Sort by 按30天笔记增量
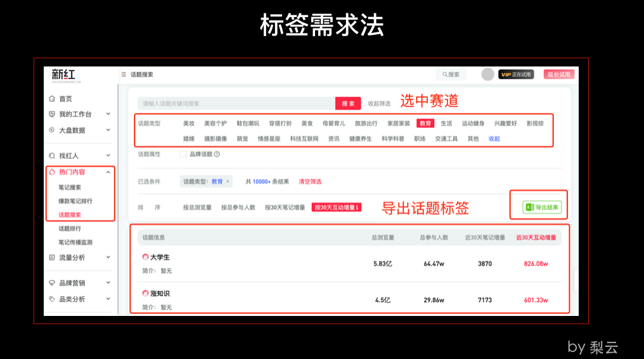Image resolution: width=644 pixels, height=359 pixels. [285, 207]
